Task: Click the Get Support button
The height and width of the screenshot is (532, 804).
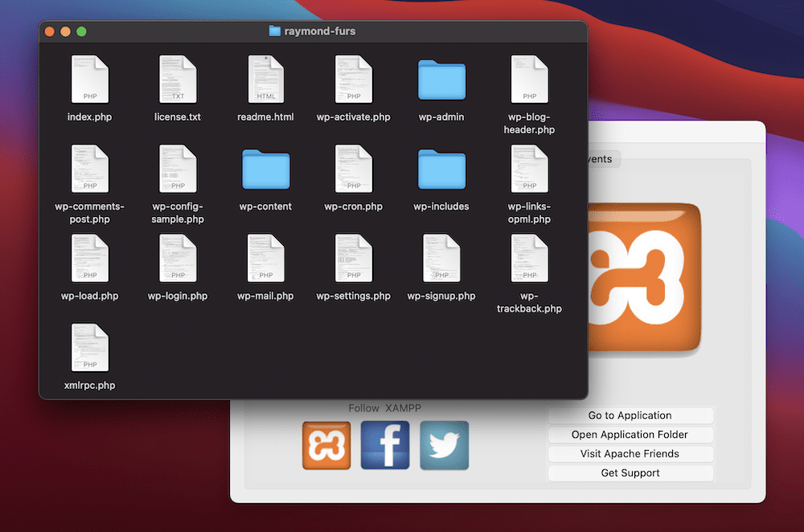Action: [x=630, y=473]
